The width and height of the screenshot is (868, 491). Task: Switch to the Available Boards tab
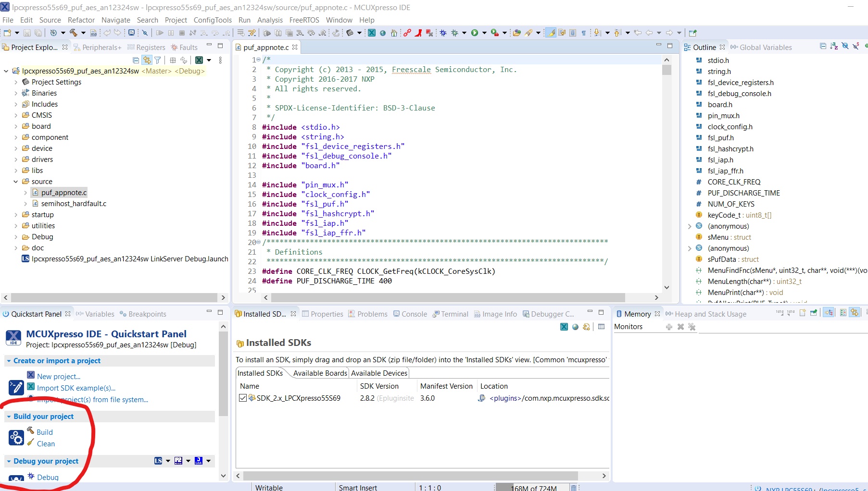click(x=320, y=373)
